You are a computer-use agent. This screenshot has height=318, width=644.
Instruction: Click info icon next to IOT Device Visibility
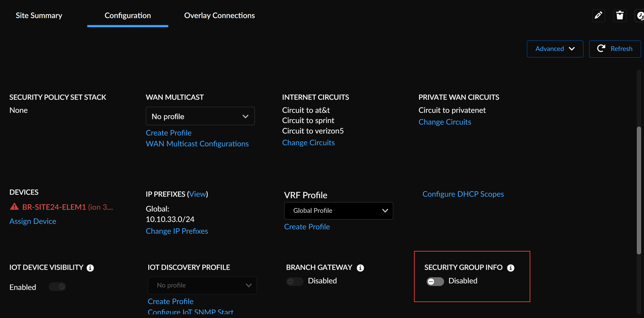pyautogui.click(x=90, y=268)
